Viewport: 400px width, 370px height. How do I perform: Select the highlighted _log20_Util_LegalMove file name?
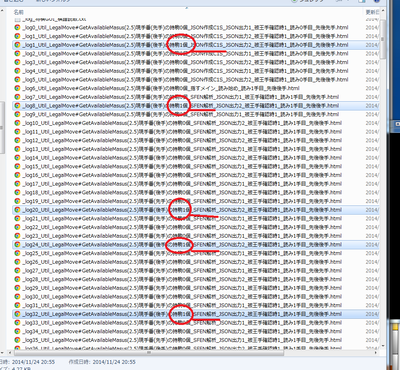(182, 210)
